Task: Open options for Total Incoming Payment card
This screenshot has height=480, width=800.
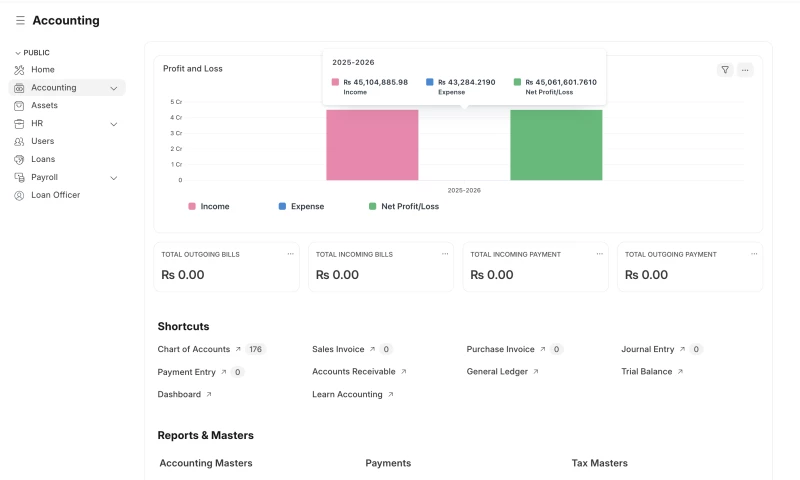Action: pyautogui.click(x=599, y=254)
